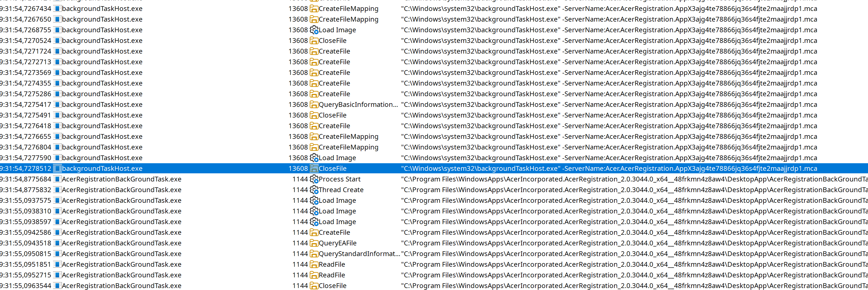
Task: Click the Load Image gear icon at 9:31:54,7268755
Action: tap(314, 30)
